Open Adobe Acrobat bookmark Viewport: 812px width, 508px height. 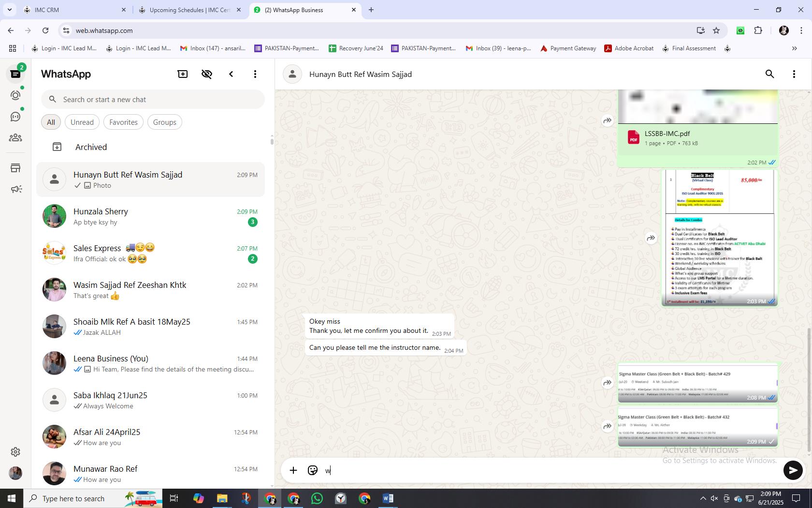pyautogui.click(x=629, y=48)
